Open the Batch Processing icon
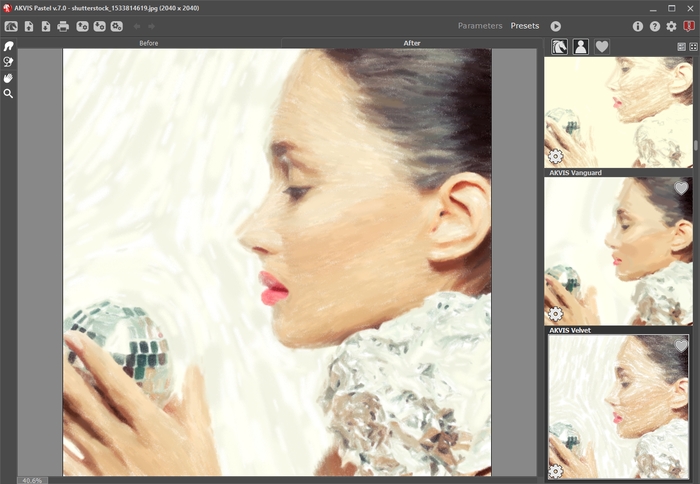 [117, 26]
